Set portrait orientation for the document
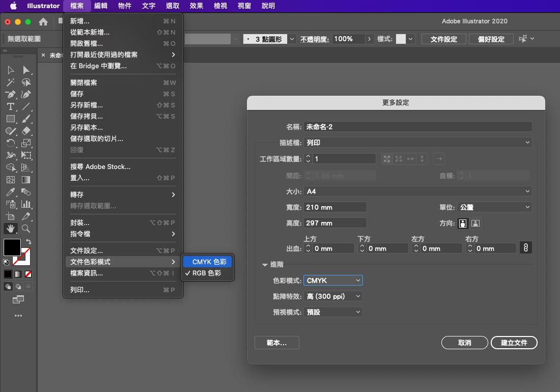 (463, 223)
